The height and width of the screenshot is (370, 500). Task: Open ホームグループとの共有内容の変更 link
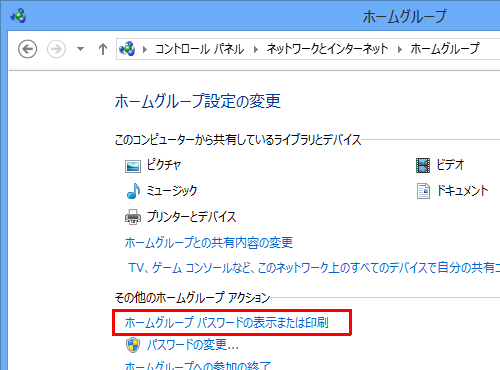point(209,242)
